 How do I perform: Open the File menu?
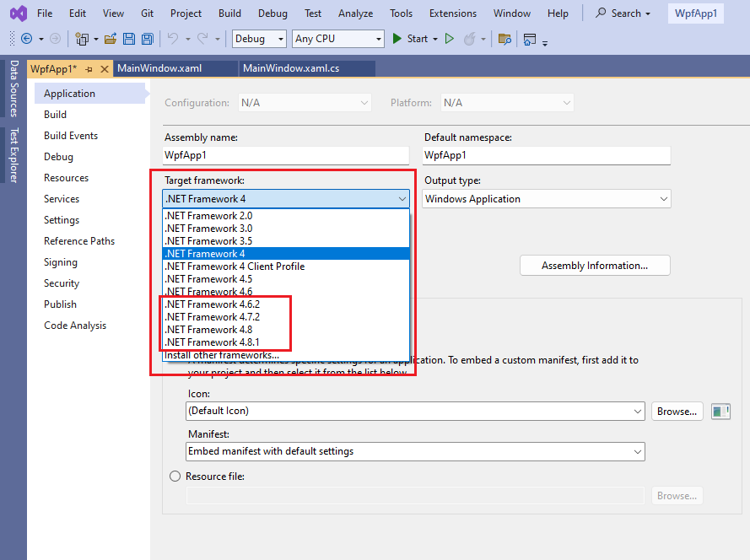tap(45, 13)
